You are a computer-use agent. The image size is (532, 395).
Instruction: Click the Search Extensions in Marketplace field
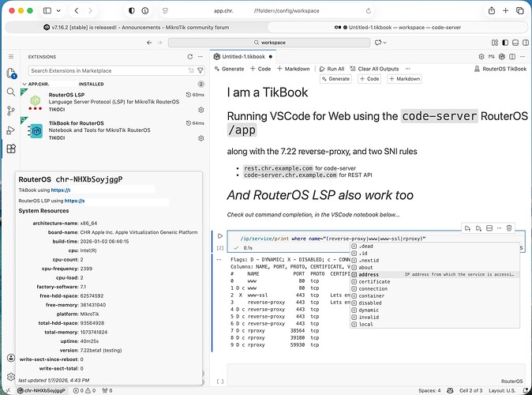pyautogui.click(x=109, y=70)
